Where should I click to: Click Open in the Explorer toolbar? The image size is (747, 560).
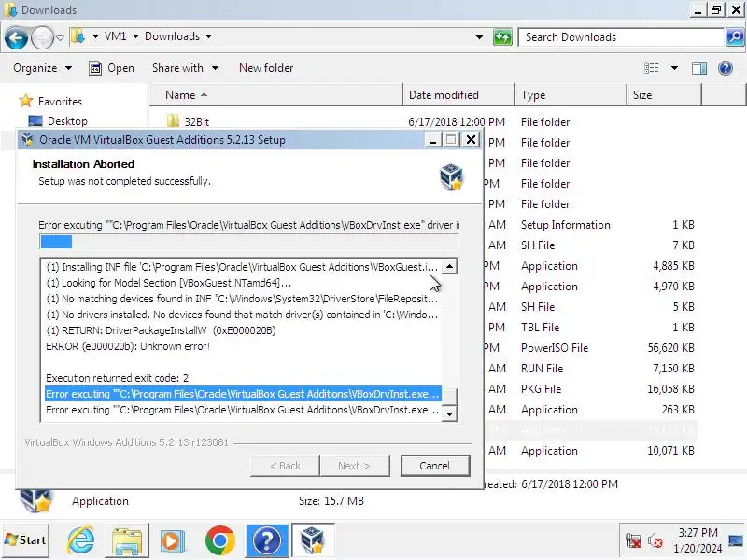[111, 68]
